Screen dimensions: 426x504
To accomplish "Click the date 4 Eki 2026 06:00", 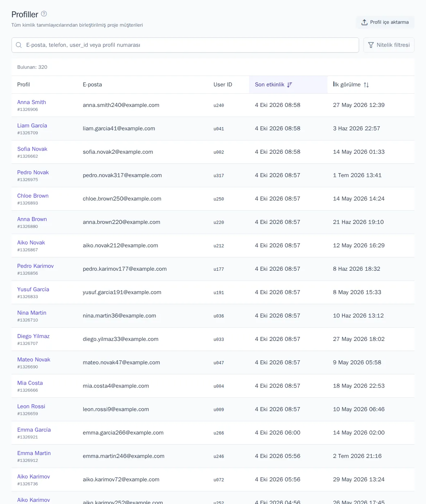I will (277, 433).
